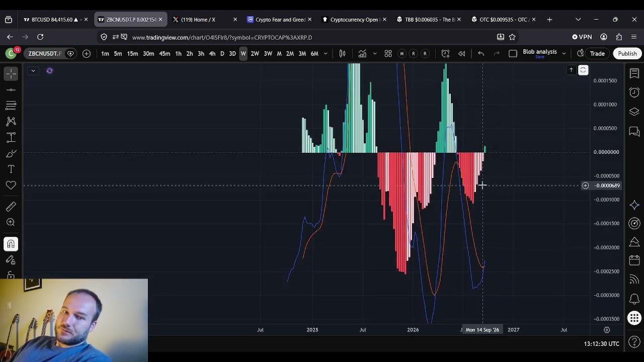Image resolution: width=644 pixels, height=362 pixels.
Task: Create an alert with the alarm clock icon
Action: point(445,53)
